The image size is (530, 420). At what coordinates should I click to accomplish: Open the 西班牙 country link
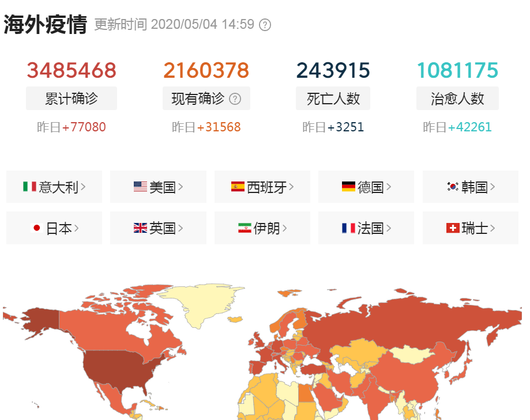[x=262, y=187]
